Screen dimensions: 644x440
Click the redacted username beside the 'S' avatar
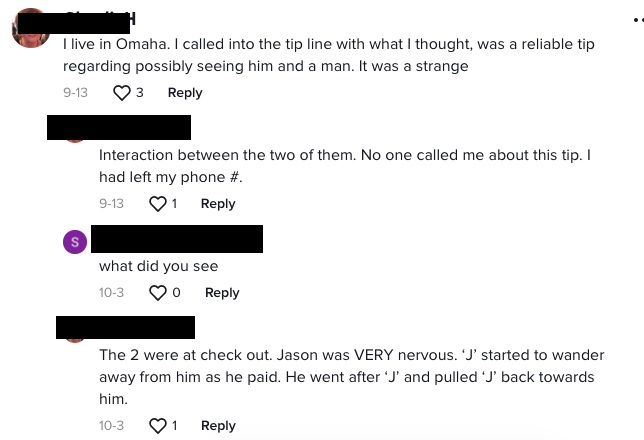(176, 239)
